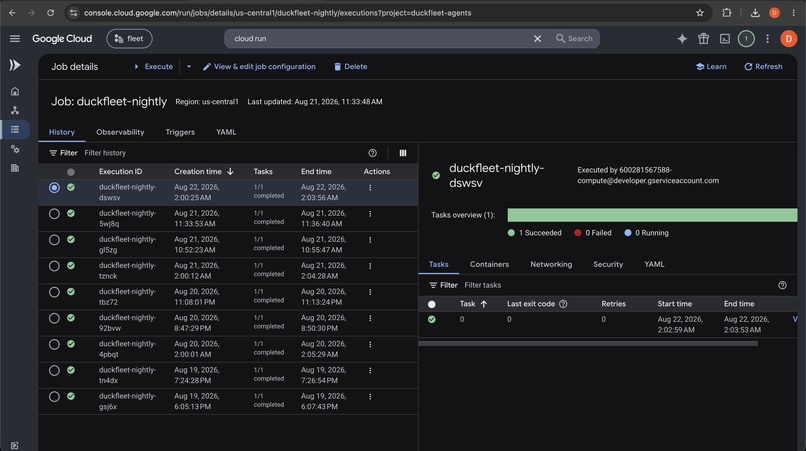The image size is (806, 451).
Task: Execute the duckfleet-nightly job
Action: click(x=153, y=66)
